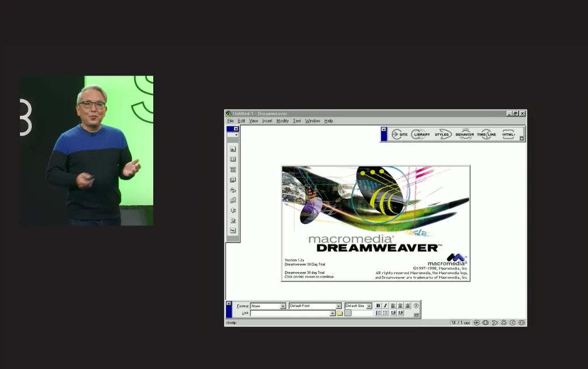Insert an image from the object palette
Viewport: 588px width, 369px height.
[x=233, y=149]
